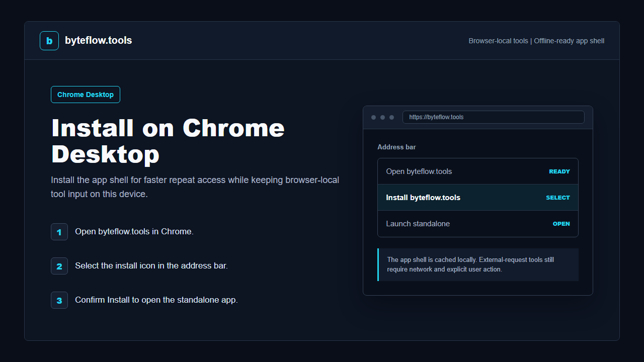Screen dimensions: 644x362
Task: Click 'Confirm Install to open' step text
Action: (156, 300)
